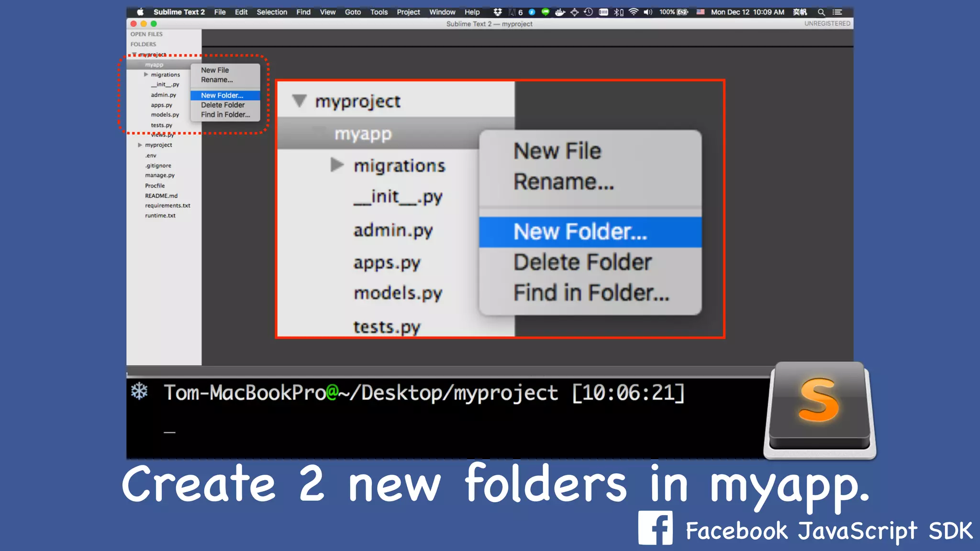Open the Procfile entry

(x=155, y=186)
